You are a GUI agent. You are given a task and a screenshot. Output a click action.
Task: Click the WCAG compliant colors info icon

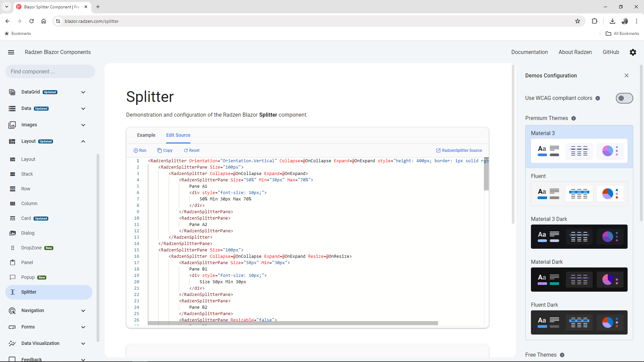(x=598, y=98)
